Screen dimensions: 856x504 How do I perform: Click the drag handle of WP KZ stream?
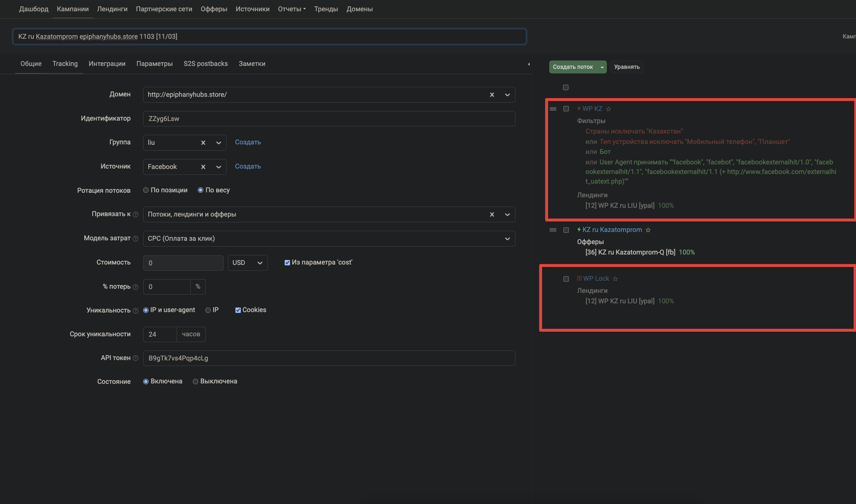point(553,109)
